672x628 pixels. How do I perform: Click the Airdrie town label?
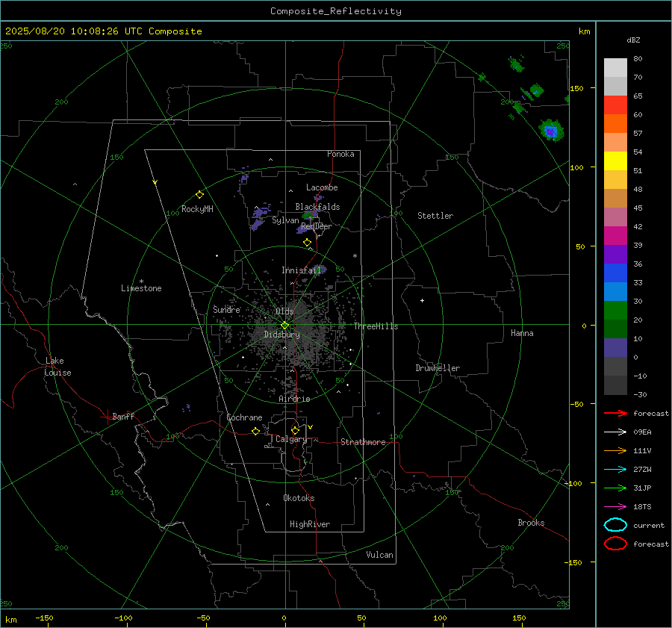[294, 399]
